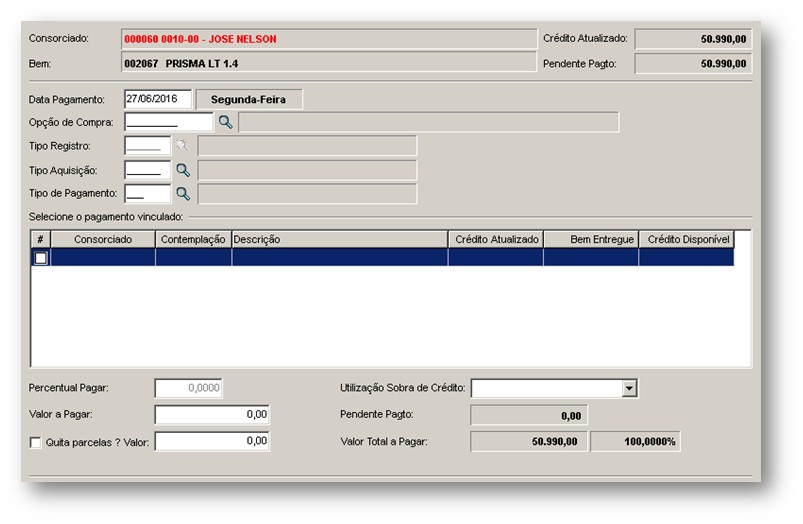Click the JOSE NELSON consorciado field

[x=329, y=39]
